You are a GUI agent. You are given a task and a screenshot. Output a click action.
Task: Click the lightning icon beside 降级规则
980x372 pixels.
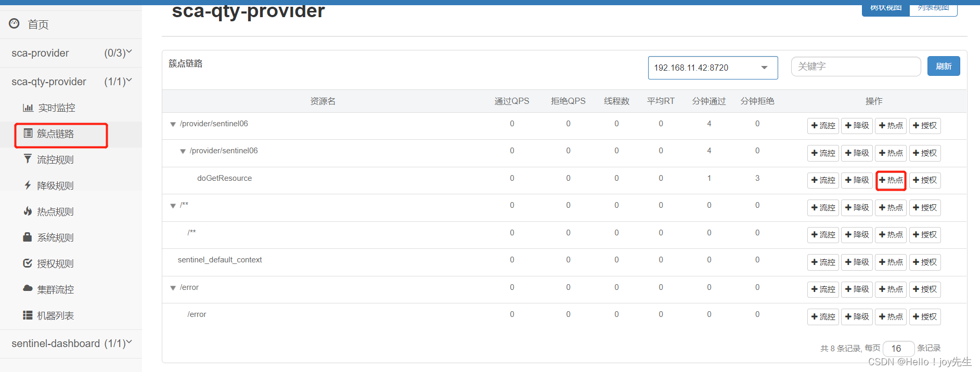pos(28,185)
